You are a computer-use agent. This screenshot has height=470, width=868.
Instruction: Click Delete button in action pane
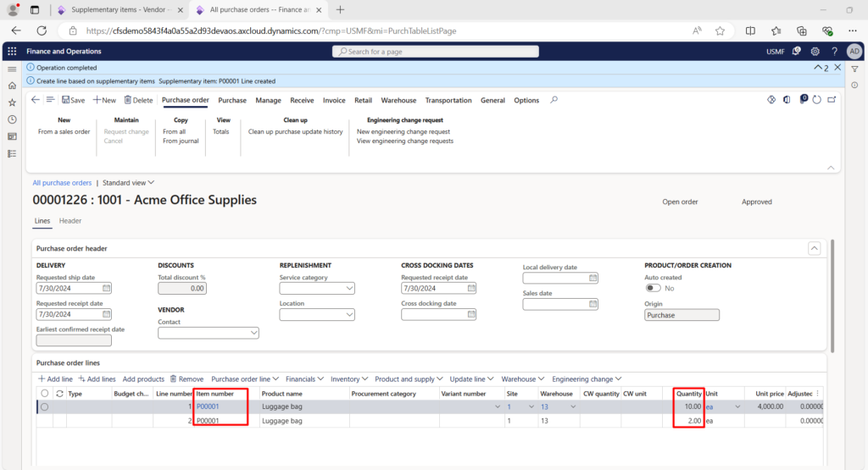coord(138,100)
